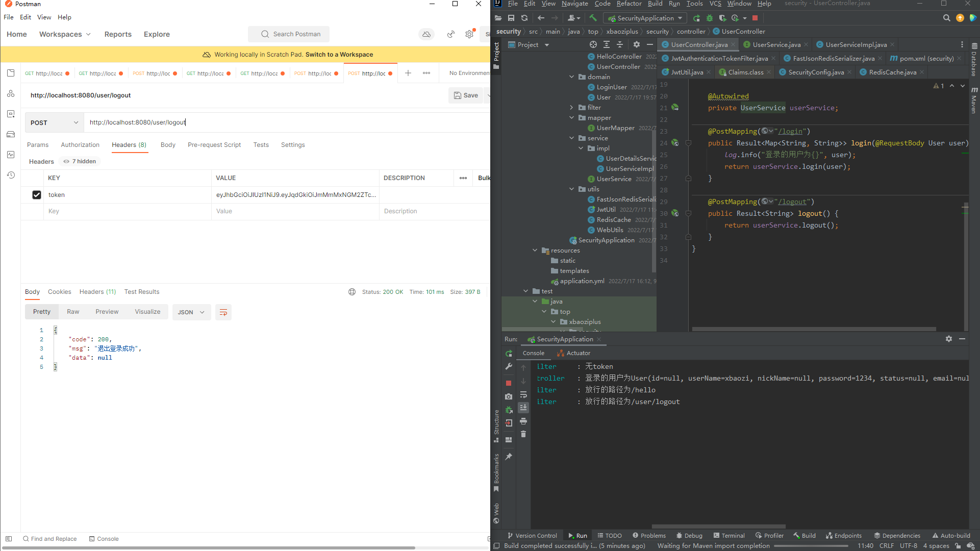Open the Explore page in Postman
Image resolution: width=980 pixels, height=551 pixels.
(x=157, y=34)
